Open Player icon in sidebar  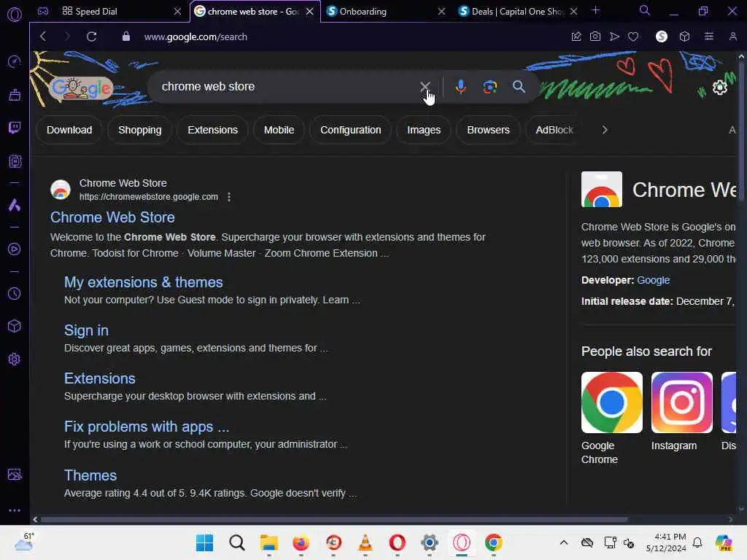pos(15,249)
